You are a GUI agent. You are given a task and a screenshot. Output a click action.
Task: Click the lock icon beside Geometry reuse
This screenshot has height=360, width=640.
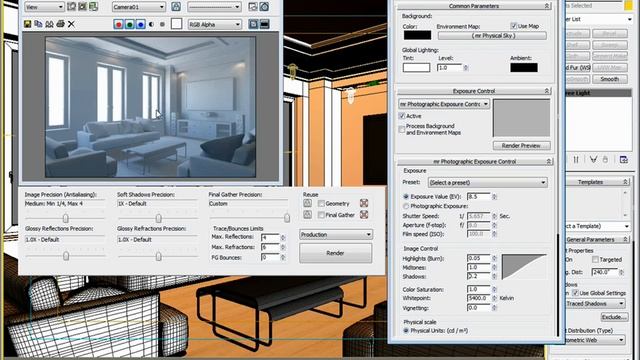(308, 203)
